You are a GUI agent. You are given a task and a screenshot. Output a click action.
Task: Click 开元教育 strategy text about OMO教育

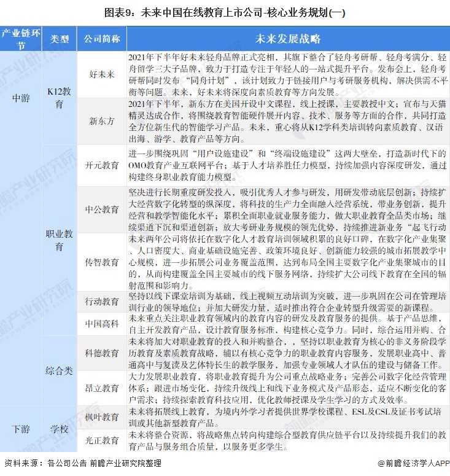[x=288, y=165]
